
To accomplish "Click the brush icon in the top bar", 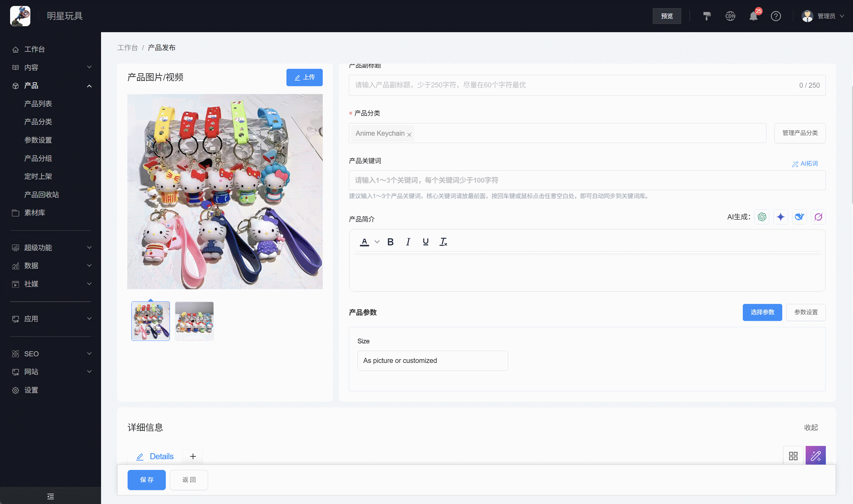I will click(707, 16).
